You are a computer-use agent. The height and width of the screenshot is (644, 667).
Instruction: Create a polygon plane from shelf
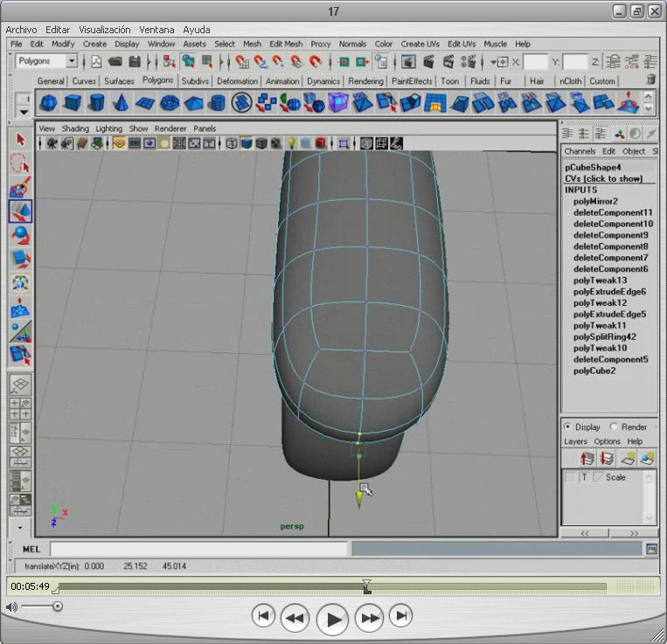click(145, 103)
